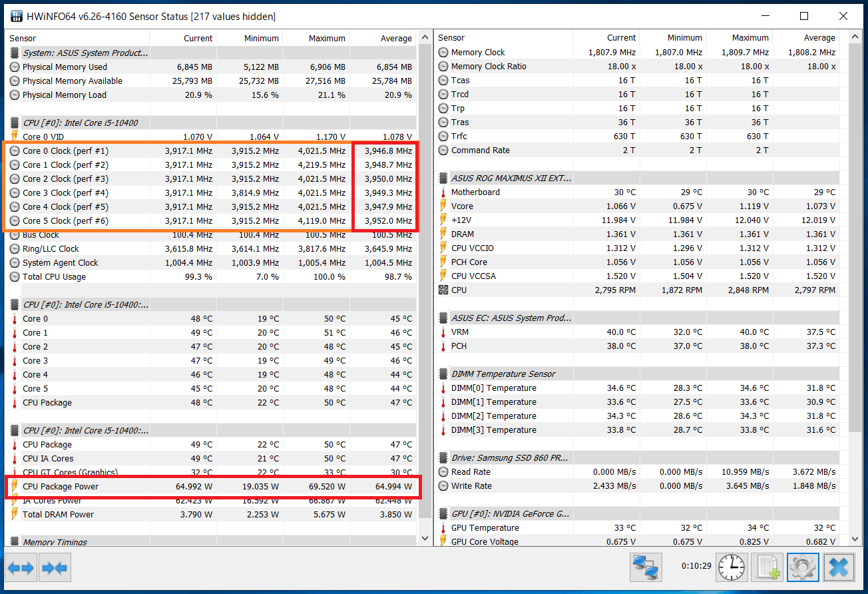
Task: Click left panel Sensor column header
Action: 78,38
